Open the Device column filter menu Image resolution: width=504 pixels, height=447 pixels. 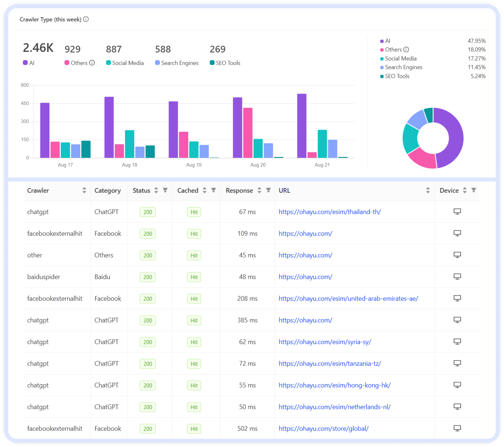click(474, 190)
